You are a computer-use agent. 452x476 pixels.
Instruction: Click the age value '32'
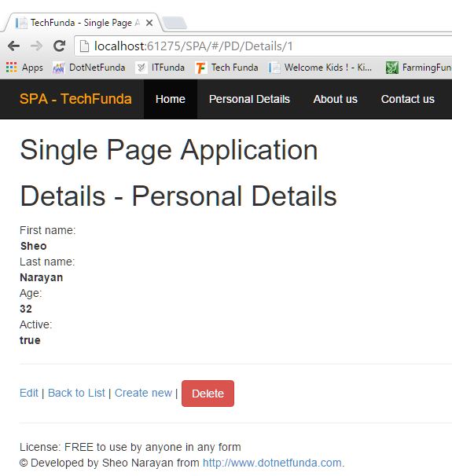coord(26,309)
